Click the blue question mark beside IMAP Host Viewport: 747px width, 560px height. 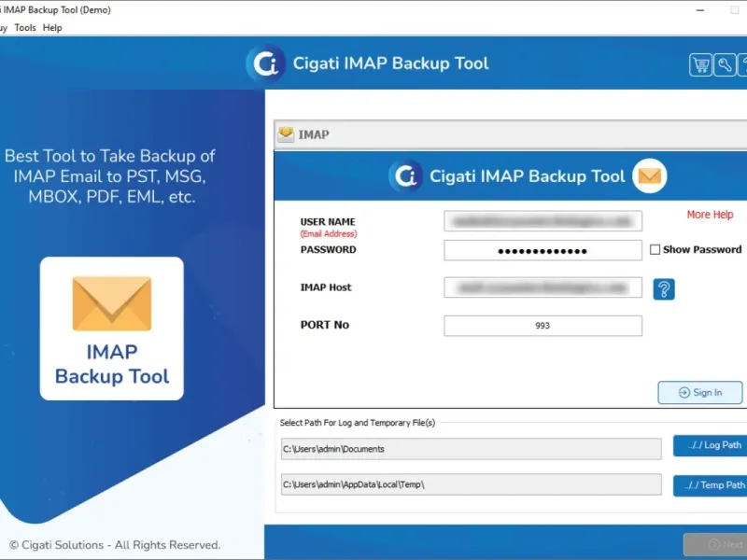(x=664, y=289)
